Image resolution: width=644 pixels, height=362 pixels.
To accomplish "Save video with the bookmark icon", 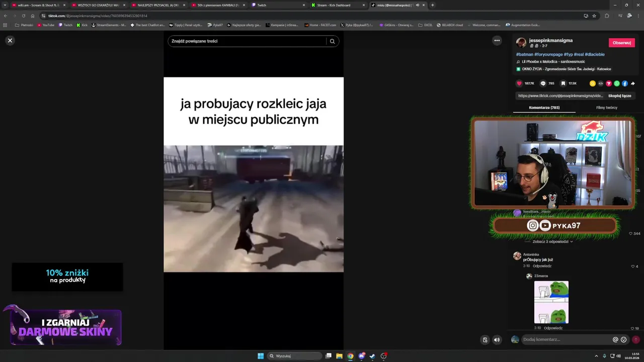I will click(x=563, y=83).
